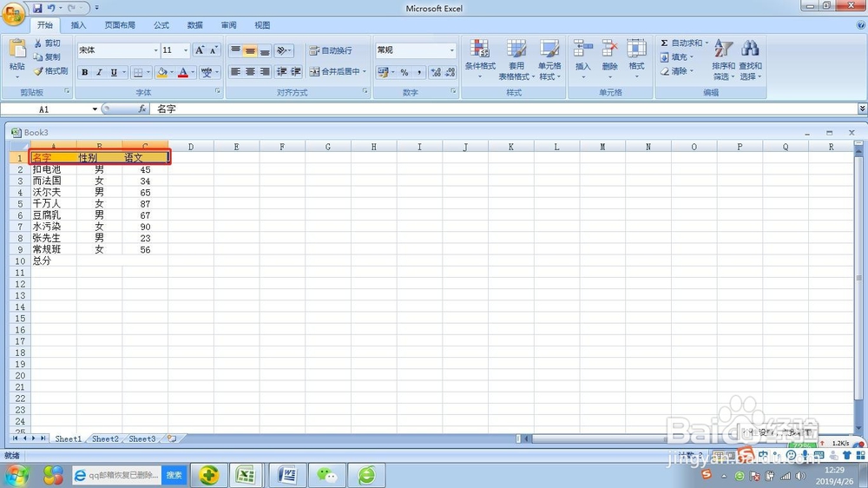Image resolution: width=868 pixels, height=488 pixels.
Task: Select the Sheet3 worksheet tab
Action: 142,439
